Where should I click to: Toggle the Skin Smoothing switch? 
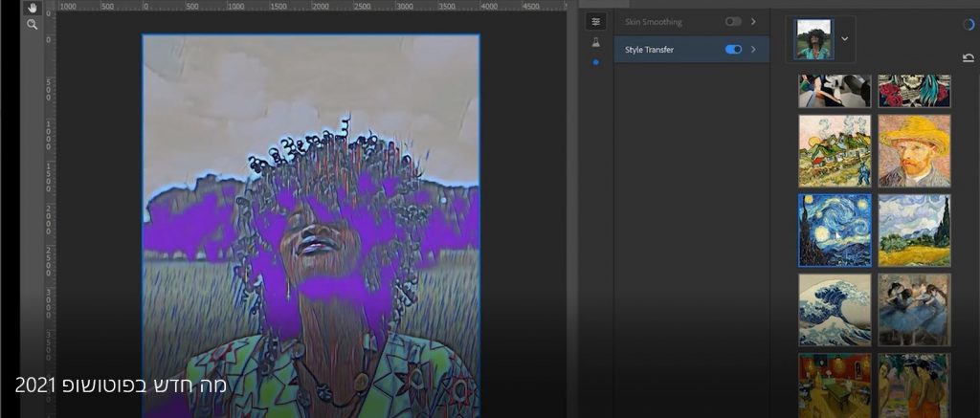click(733, 21)
